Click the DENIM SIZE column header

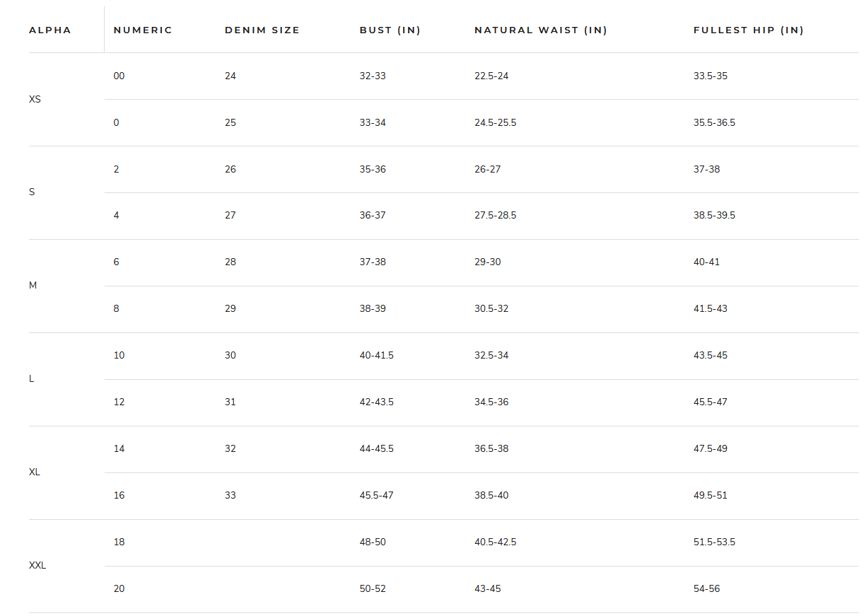(x=262, y=30)
